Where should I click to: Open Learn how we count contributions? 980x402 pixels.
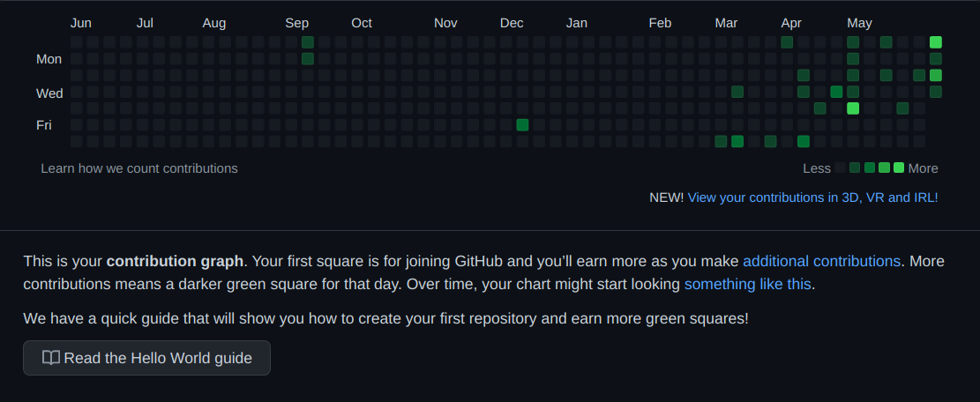pos(139,168)
